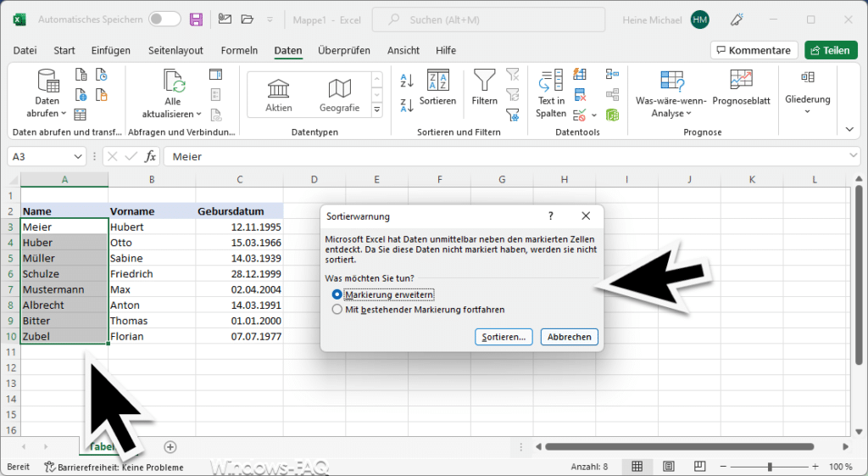Screen dimensions: 868x476
Task: Click the Aus Tabelle/Bereich icon
Action: coord(81,115)
